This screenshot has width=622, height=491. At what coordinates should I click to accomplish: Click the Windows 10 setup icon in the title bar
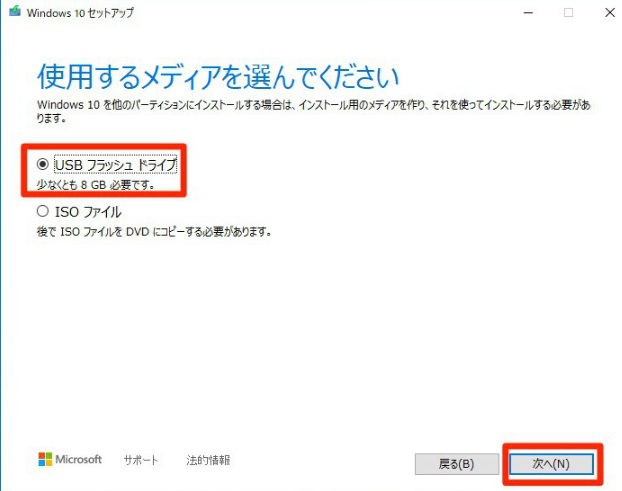coord(15,11)
